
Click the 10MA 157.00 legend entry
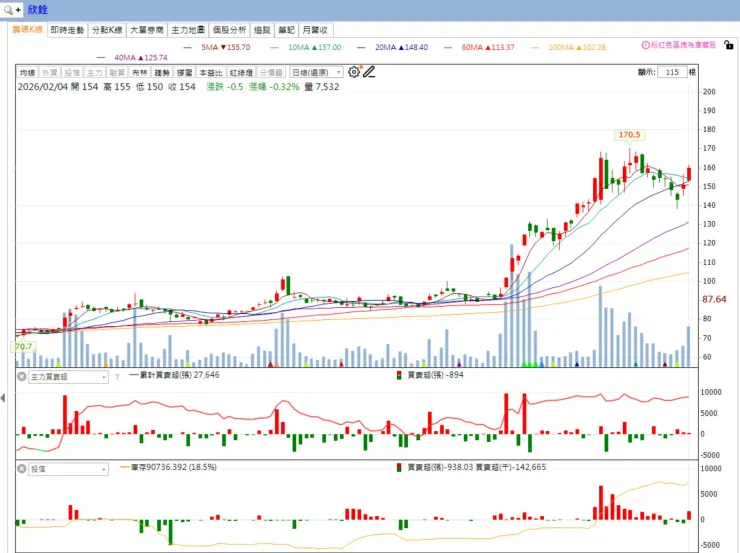click(306, 47)
